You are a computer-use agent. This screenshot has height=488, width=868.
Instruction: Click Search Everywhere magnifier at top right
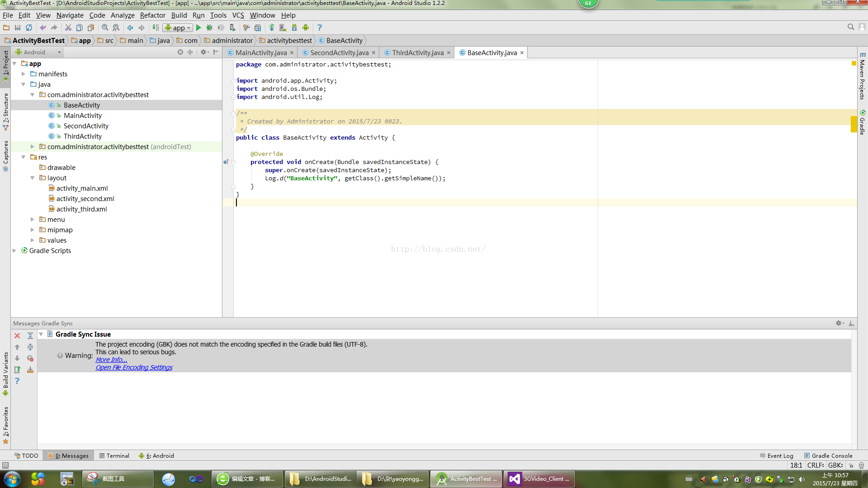point(851,27)
